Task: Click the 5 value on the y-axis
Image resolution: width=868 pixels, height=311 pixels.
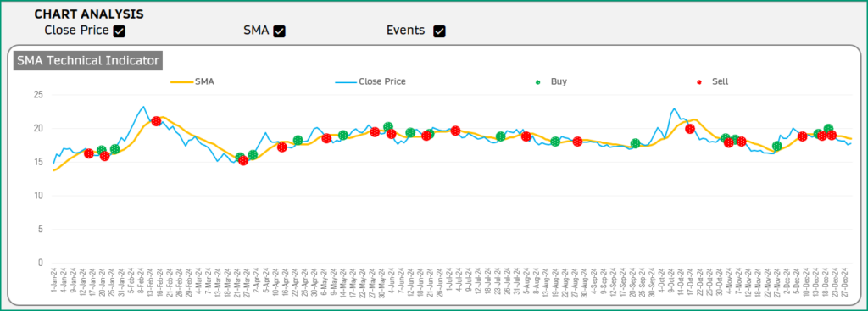Action: (x=40, y=229)
